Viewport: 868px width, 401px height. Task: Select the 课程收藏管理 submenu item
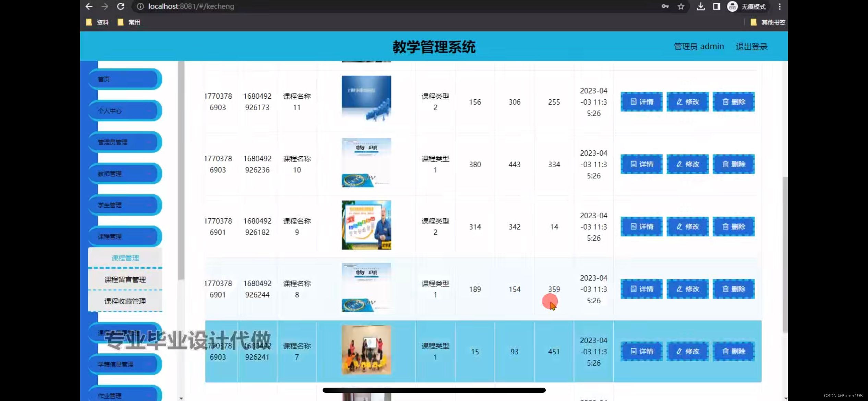click(x=125, y=301)
